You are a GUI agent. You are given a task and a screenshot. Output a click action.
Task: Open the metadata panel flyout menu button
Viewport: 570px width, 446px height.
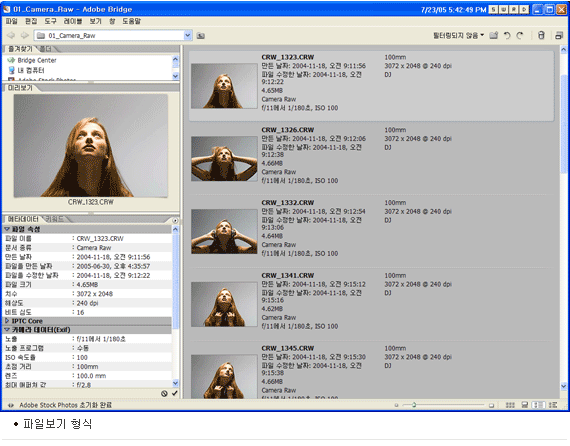[175, 220]
